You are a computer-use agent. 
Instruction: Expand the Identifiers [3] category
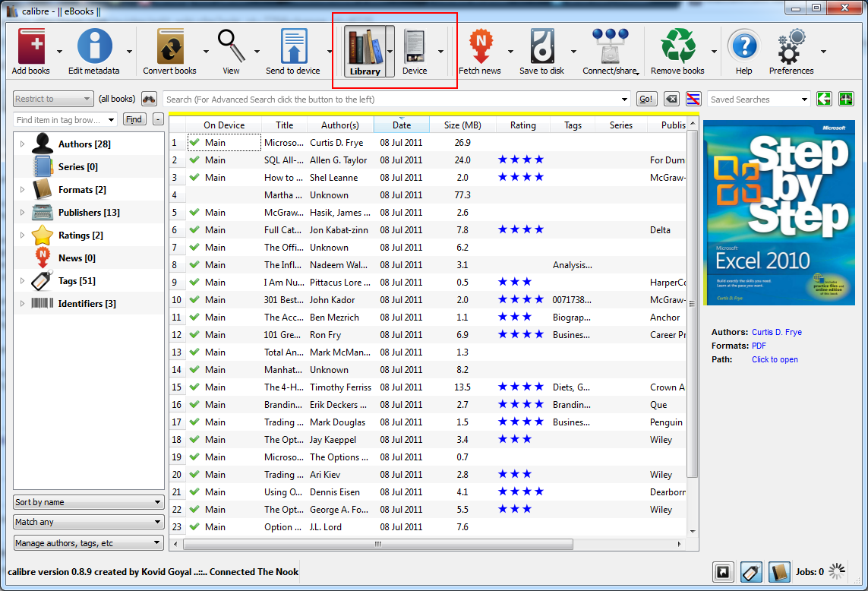pyautogui.click(x=22, y=304)
